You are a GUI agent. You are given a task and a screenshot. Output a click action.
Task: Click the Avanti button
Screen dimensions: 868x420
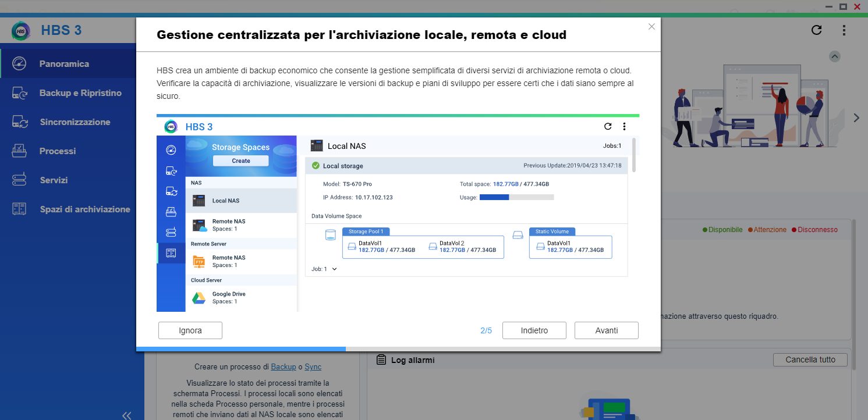pos(607,330)
